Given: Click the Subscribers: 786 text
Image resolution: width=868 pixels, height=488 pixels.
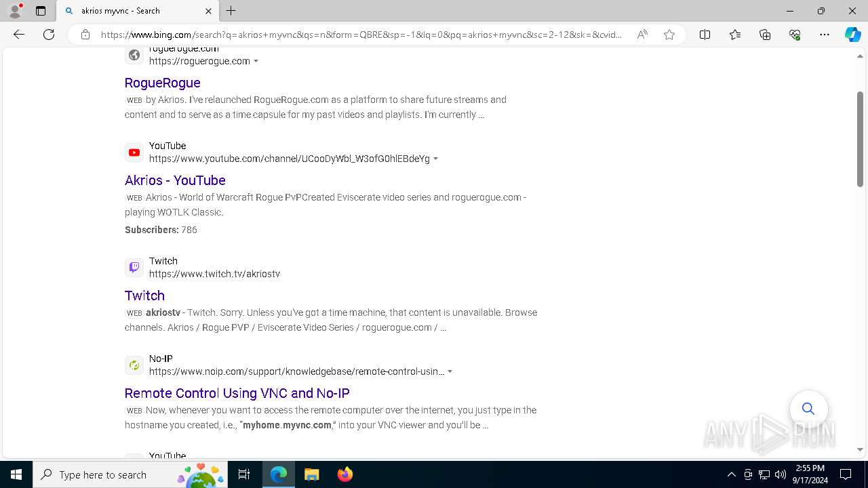Looking at the screenshot, I should 161,230.
